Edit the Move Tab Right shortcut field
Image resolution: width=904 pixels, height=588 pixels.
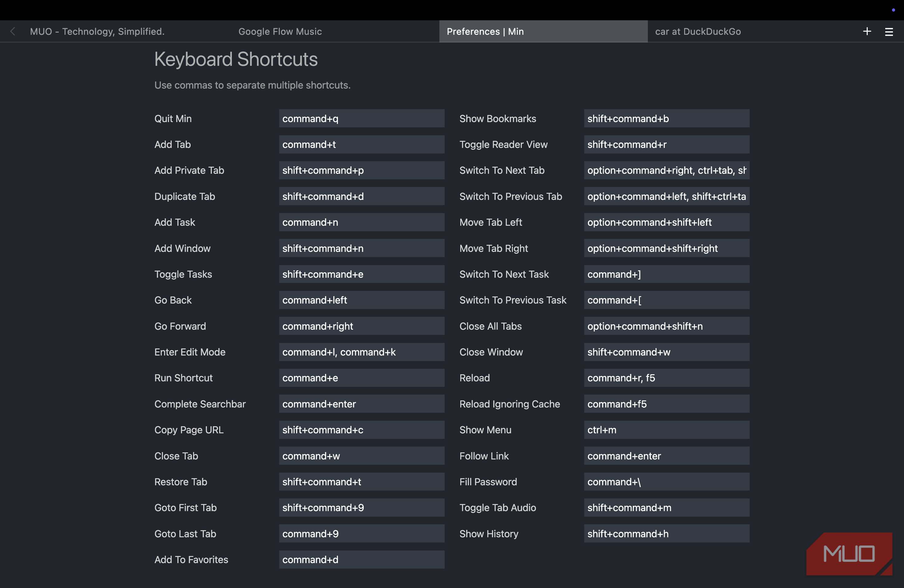[x=667, y=248]
